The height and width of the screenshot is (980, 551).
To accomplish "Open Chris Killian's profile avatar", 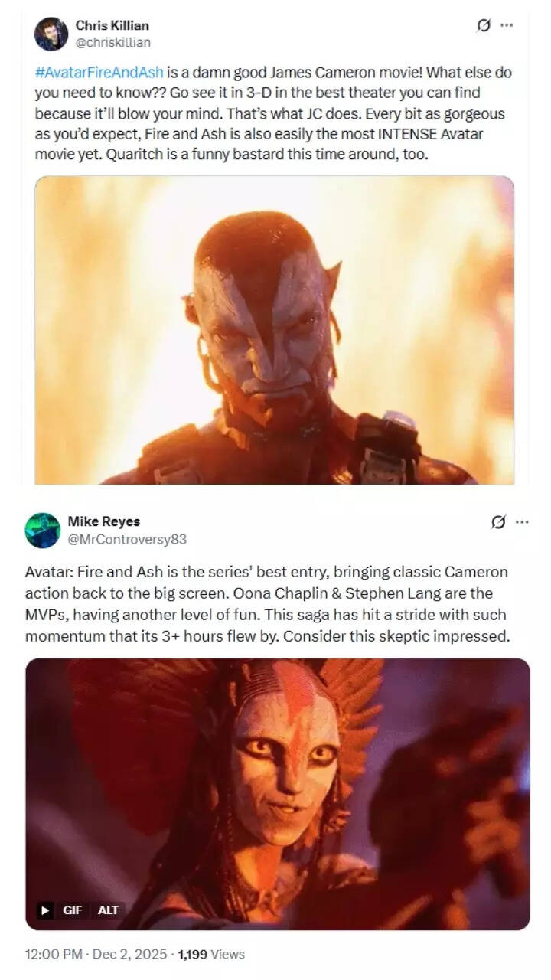I will [x=51, y=34].
